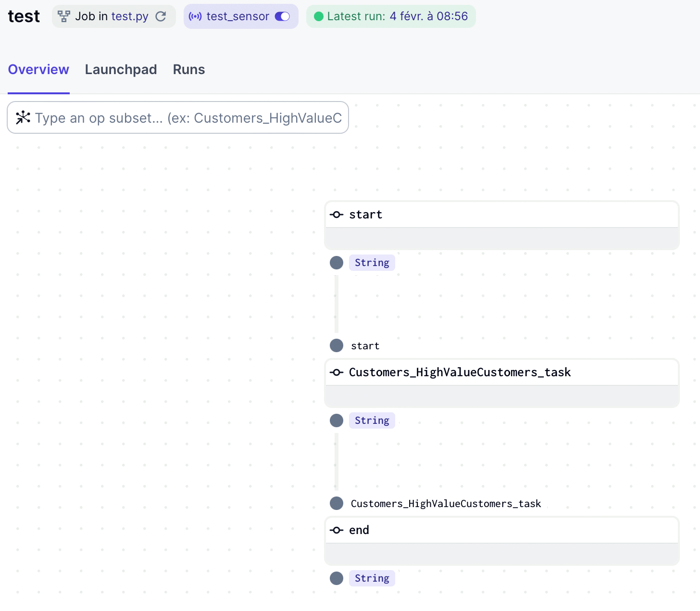Open the test_sensor link
Image resolution: width=700 pixels, height=611 pixels.
point(237,16)
